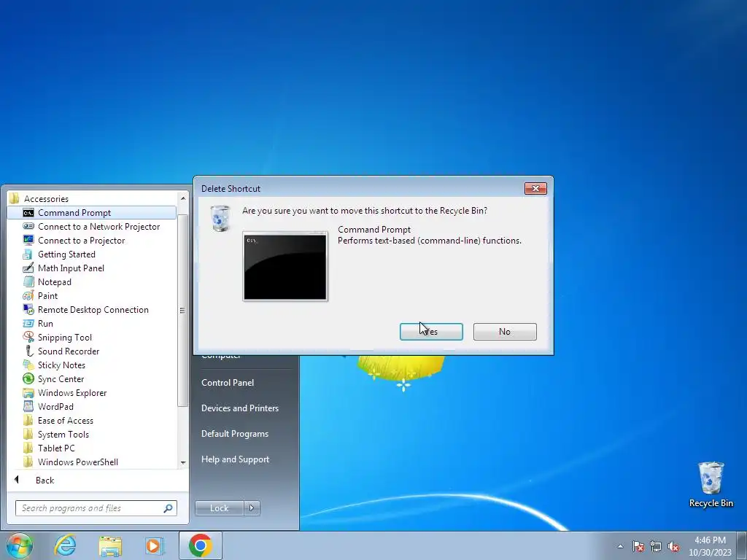Click the Snipping Tool scissors icon
This screenshot has width=747, height=560.
[x=28, y=337]
